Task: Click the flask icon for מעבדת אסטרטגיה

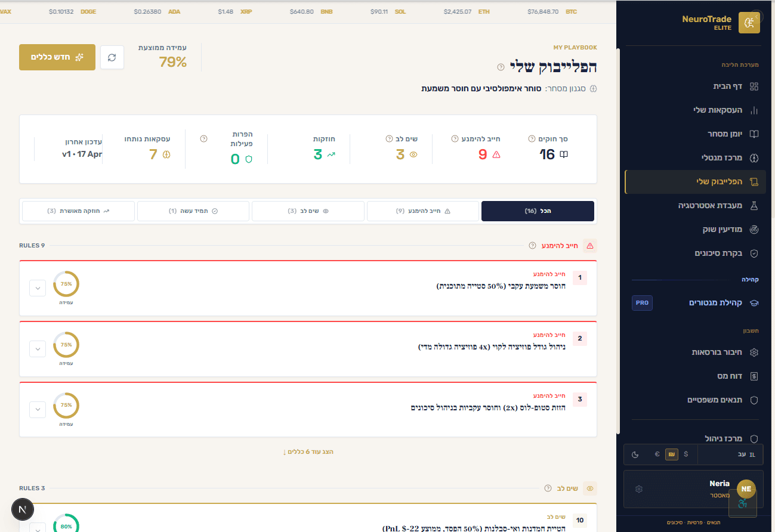Action: (754, 206)
